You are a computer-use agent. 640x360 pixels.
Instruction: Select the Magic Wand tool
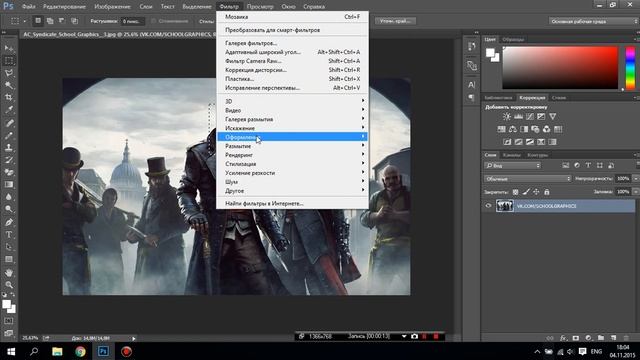pyautogui.click(x=9, y=85)
